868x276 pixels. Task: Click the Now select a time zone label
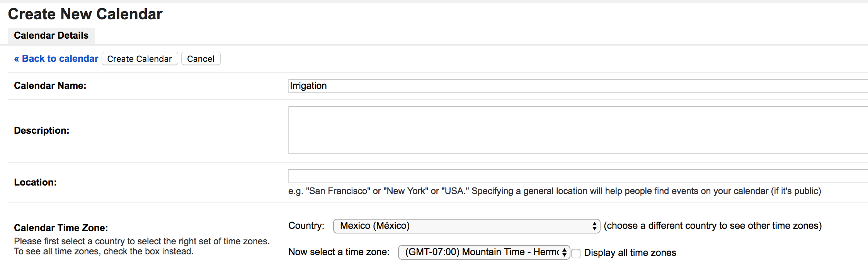click(x=339, y=252)
